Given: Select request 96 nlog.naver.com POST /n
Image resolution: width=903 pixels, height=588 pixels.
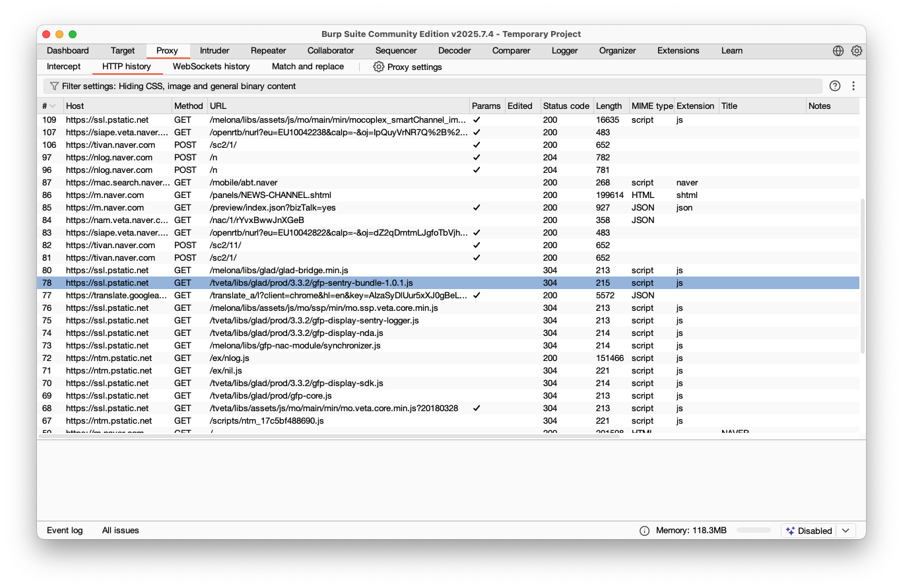Looking at the screenshot, I should pos(448,170).
